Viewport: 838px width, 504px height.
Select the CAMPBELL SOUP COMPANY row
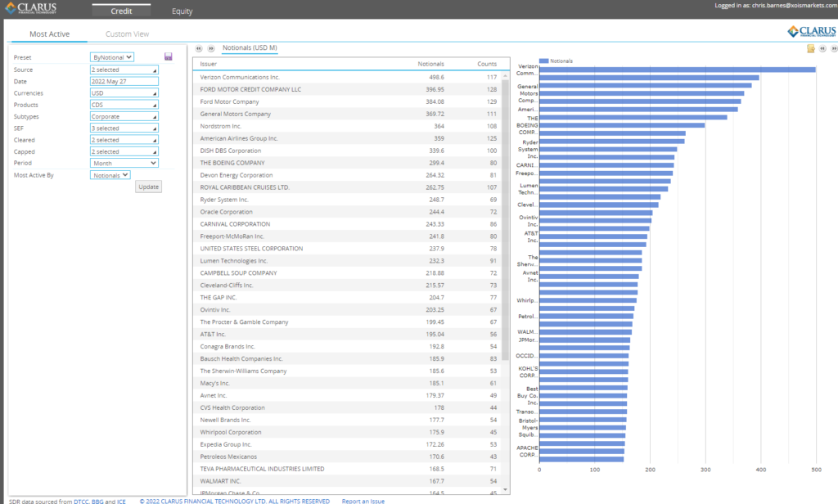pyautogui.click(x=347, y=273)
